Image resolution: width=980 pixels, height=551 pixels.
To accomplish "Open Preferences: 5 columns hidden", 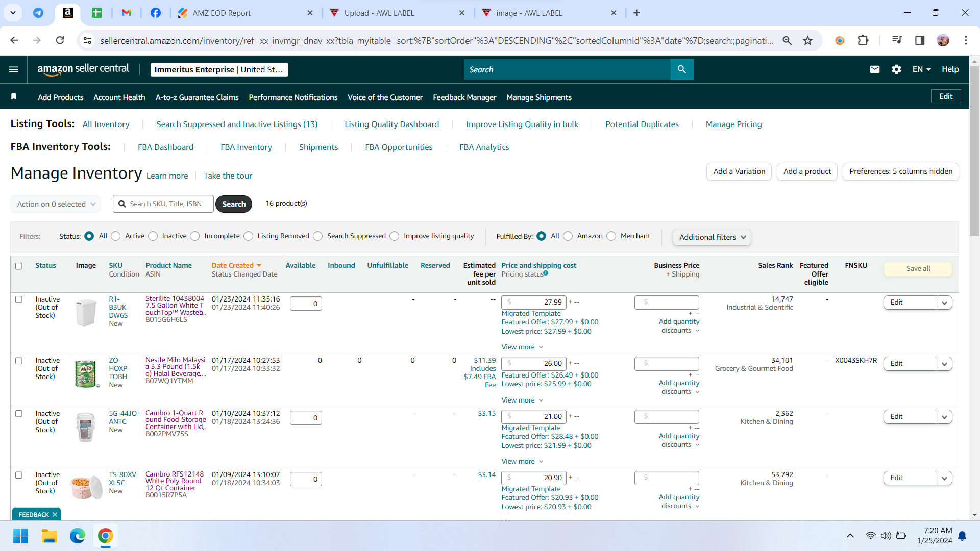I will (901, 171).
